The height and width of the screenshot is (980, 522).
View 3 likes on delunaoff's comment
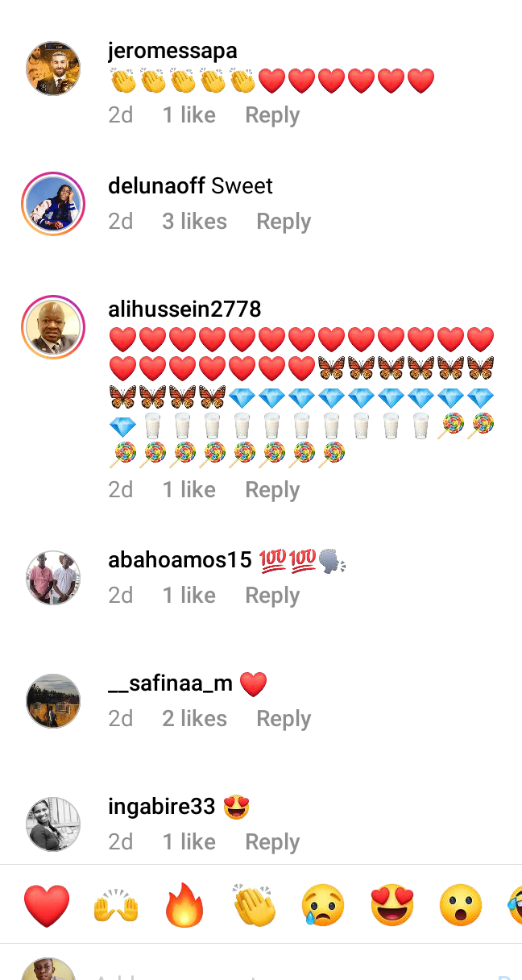(194, 222)
